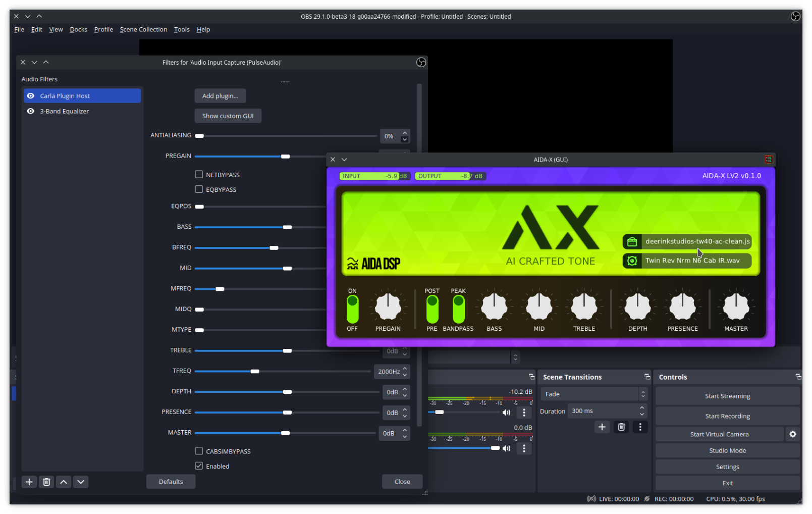Image resolution: width=812 pixels, height=514 pixels.
Task: Mute the -10.2 dB mixer channel speaker icon
Action: click(x=506, y=413)
